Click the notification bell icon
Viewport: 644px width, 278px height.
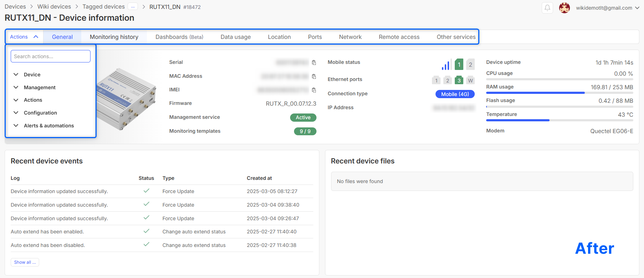coord(547,8)
